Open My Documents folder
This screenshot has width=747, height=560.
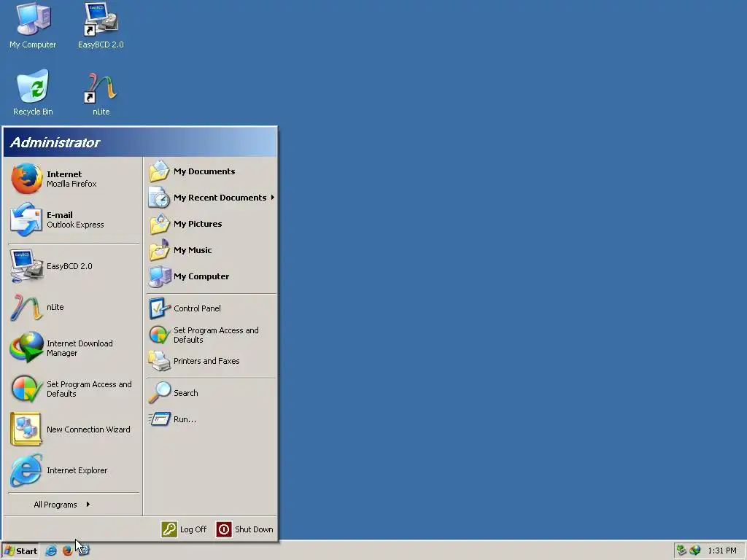click(x=212, y=171)
